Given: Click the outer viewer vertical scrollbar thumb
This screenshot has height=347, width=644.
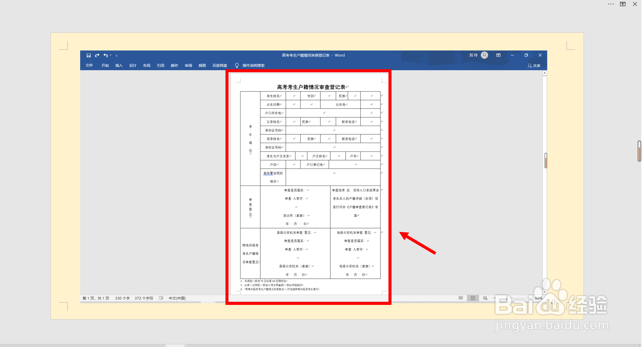Looking at the screenshot, I should (639, 151).
